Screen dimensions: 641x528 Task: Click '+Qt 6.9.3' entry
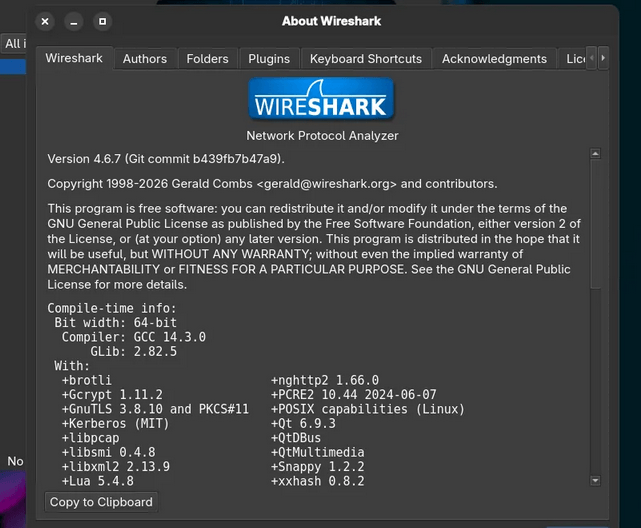coord(303,423)
